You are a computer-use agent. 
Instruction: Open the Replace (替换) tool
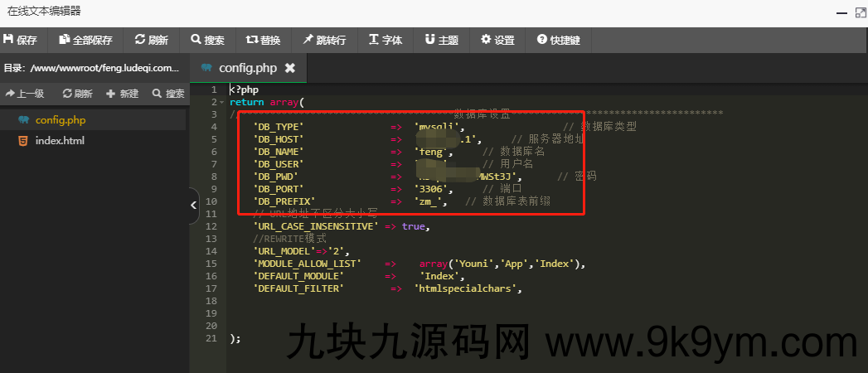tap(264, 40)
